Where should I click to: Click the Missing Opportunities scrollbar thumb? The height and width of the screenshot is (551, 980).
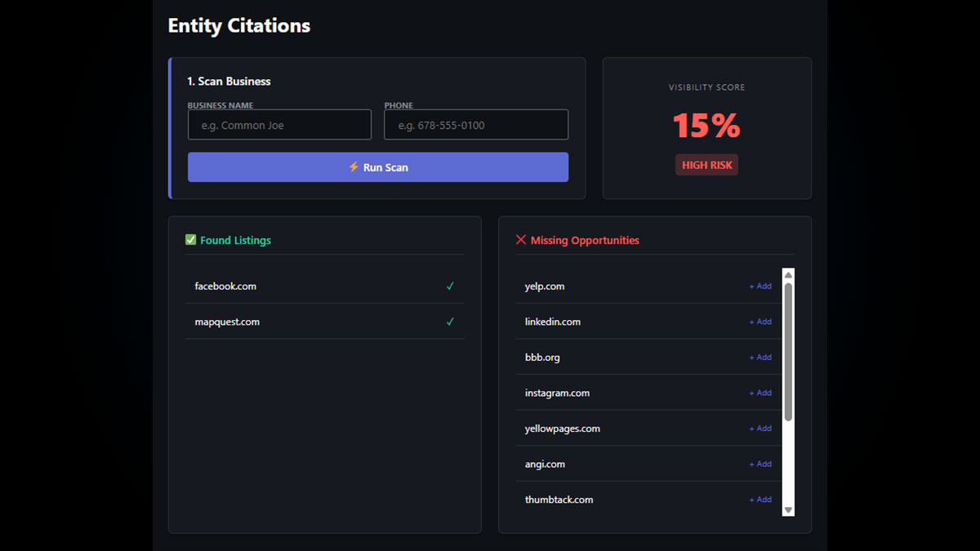pos(788,351)
